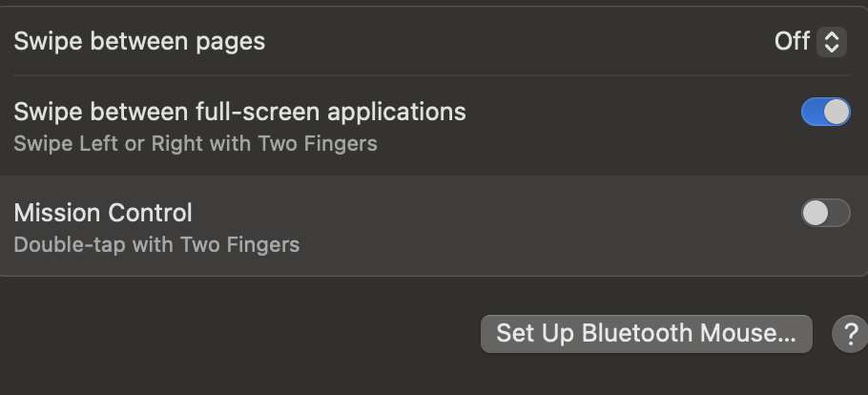Click the Off value for Swipe between pages
Image resolution: width=868 pixels, height=395 pixels.
tap(792, 42)
